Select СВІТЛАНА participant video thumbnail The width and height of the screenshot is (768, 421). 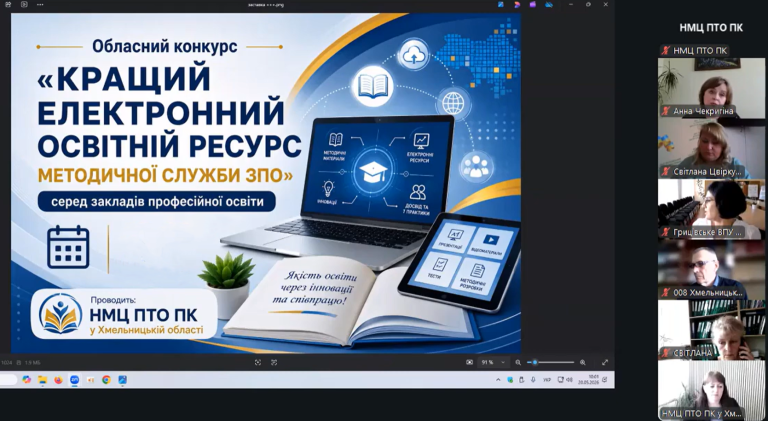tap(711, 330)
